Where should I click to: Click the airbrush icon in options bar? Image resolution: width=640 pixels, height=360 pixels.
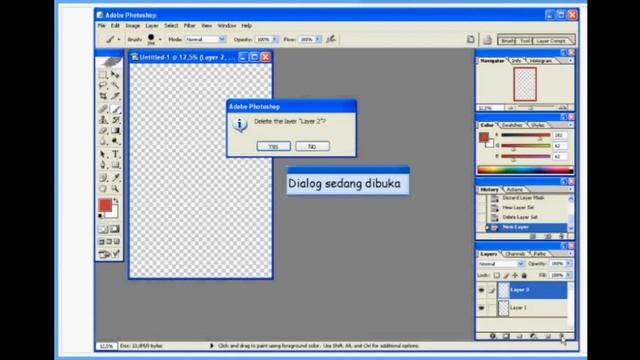click(331, 39)
